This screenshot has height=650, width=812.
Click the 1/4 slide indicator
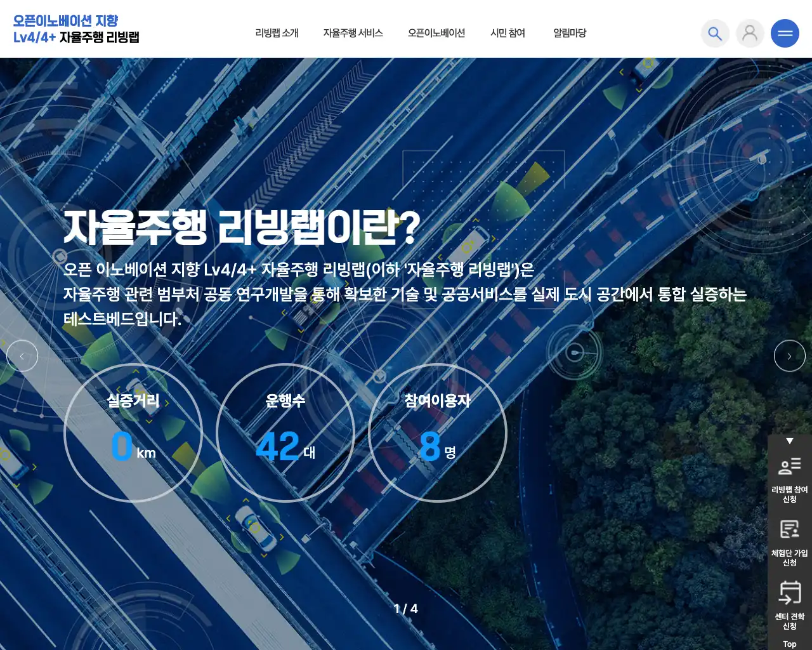[407, 607]
